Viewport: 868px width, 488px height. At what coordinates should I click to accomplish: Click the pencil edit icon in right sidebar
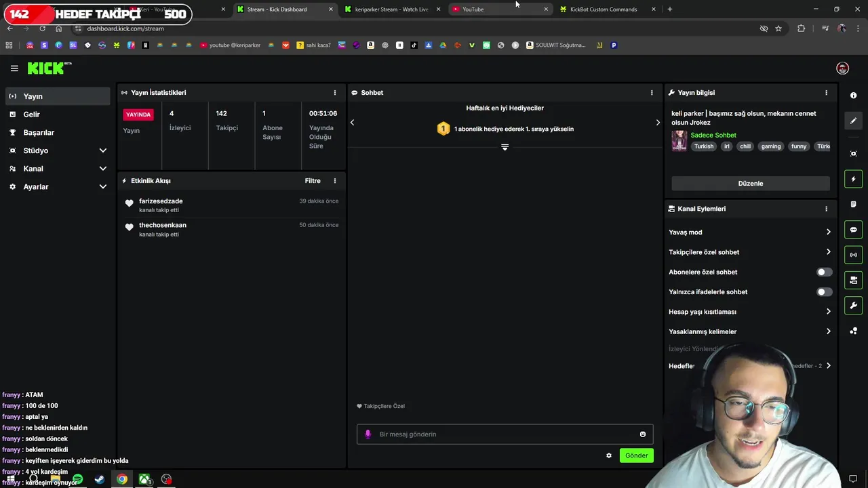pos(853,121)
